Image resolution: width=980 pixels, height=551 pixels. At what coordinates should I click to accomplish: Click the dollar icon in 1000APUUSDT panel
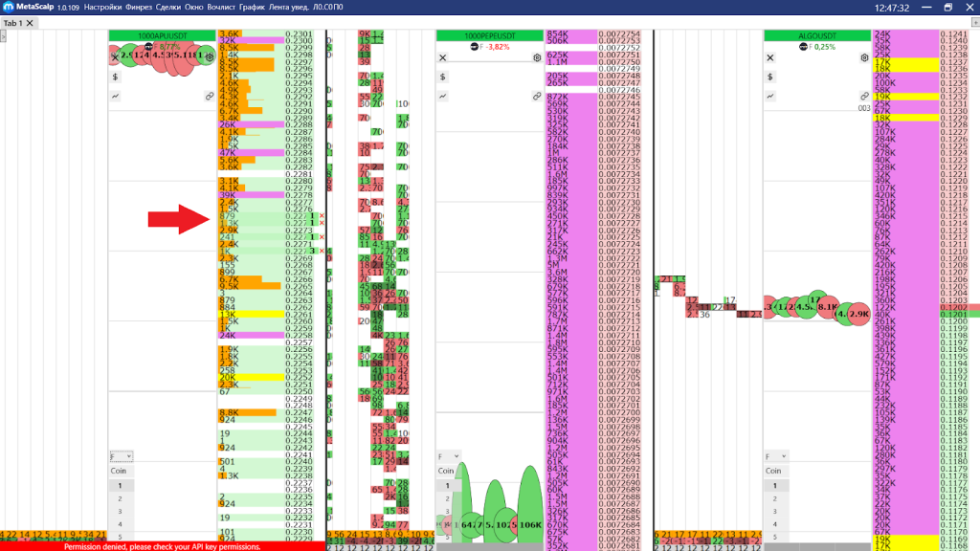coord(115,77)
